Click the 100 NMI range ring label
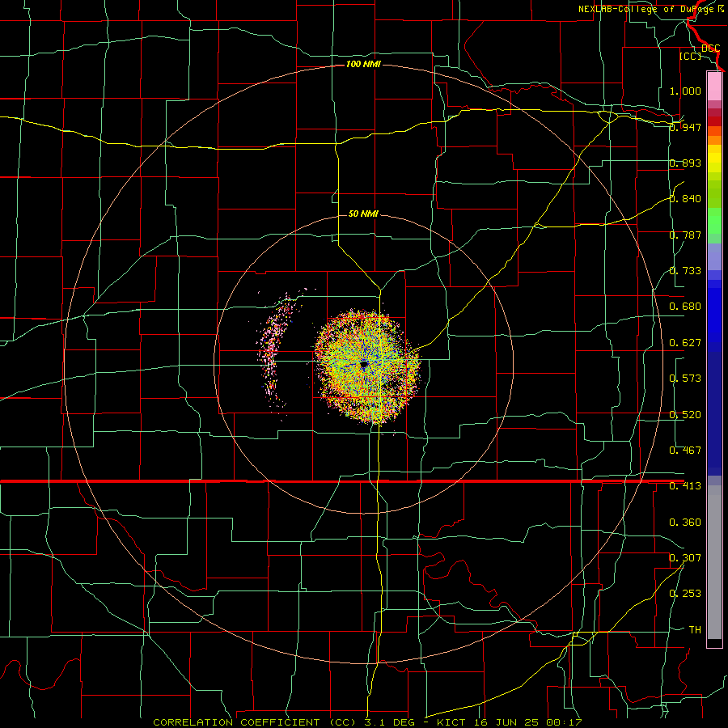Image resolution: width=728 pixels, height=728 pixels. (x=363, y=64)
